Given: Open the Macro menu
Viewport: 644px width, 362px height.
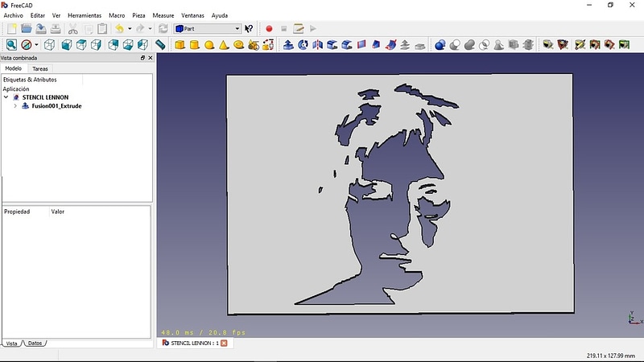Looking at the screenshot, I should (117, 15).
